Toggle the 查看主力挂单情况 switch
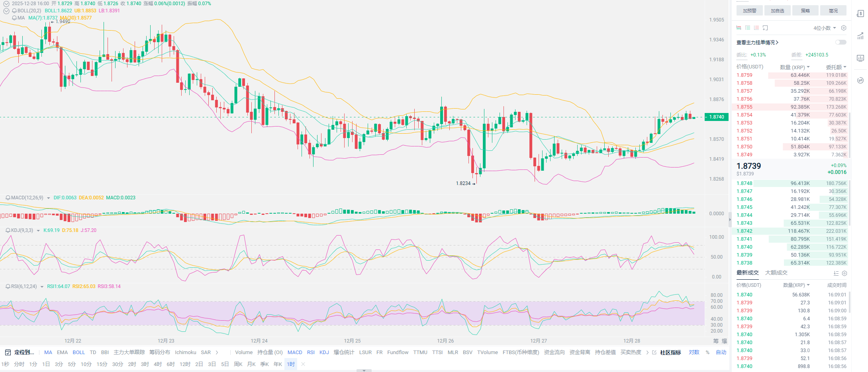This screenshot has width=868, height=372. pos(841,42)
